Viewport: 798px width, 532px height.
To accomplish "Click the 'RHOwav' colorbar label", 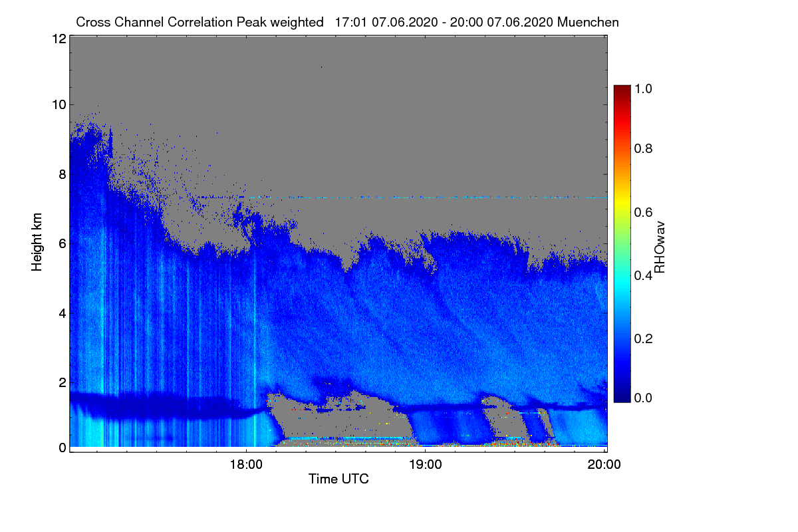I will coord(660,247).
